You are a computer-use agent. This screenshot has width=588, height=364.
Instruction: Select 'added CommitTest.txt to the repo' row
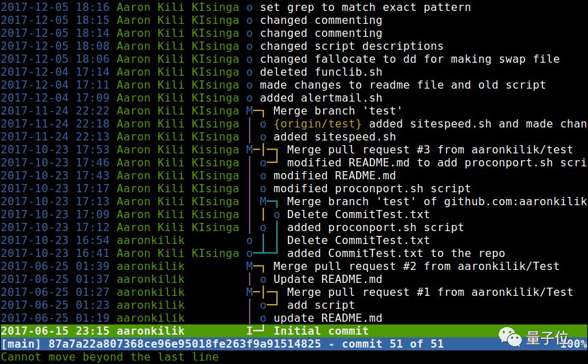point(294,254)
